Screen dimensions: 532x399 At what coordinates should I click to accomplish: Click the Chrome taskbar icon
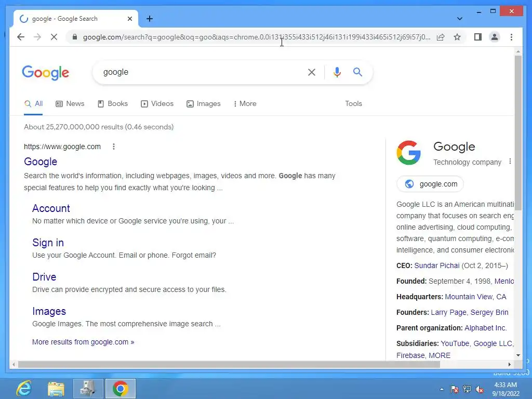[x=120, y=389]
